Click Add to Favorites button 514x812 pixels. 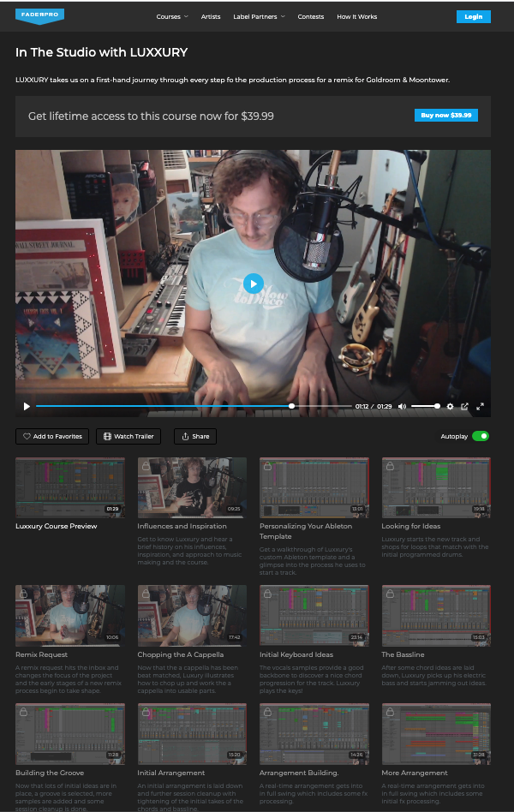point(52,437)
